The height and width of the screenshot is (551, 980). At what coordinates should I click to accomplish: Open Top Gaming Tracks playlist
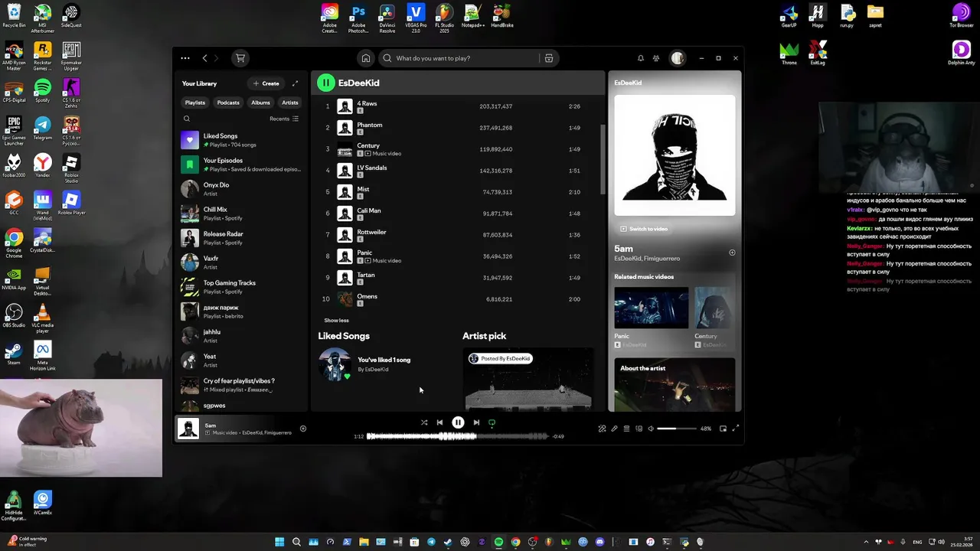tap(241, 287)
